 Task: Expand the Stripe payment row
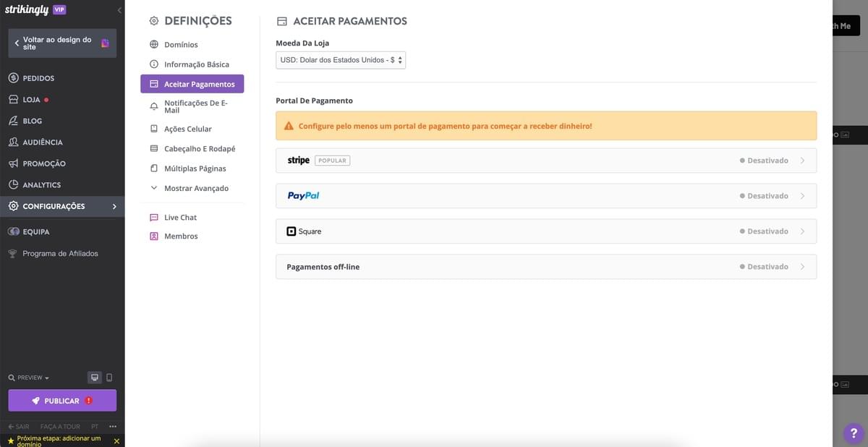545,160
